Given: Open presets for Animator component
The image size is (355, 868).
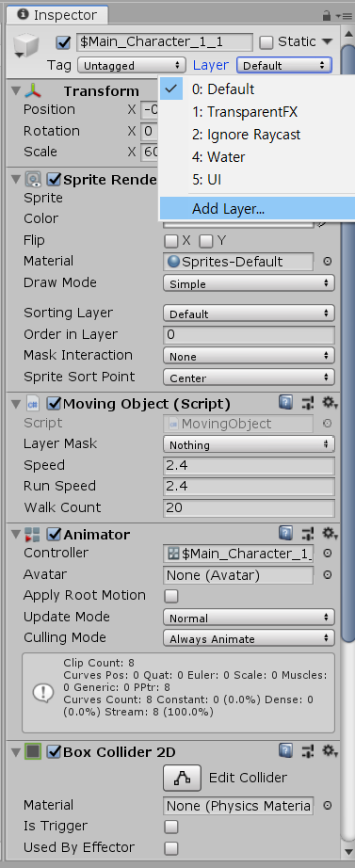Looking at the screenshot, I should click(x=308, y=534).
